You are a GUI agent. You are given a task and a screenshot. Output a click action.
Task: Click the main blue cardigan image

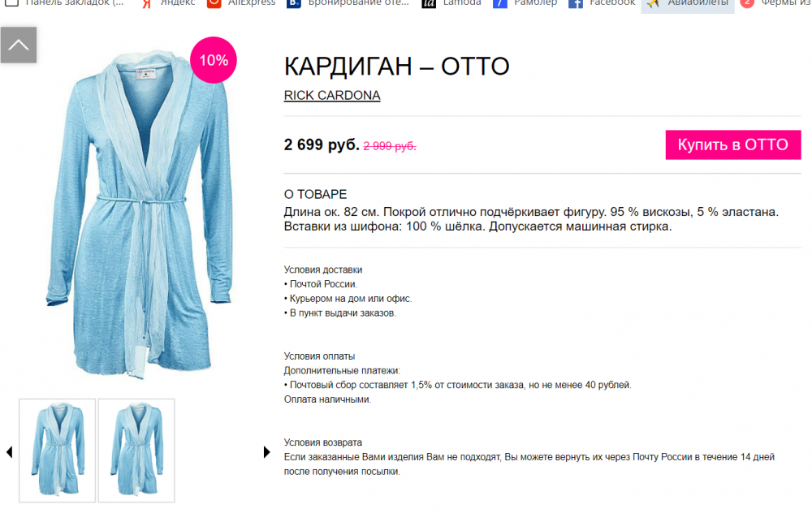coord(139,214)
